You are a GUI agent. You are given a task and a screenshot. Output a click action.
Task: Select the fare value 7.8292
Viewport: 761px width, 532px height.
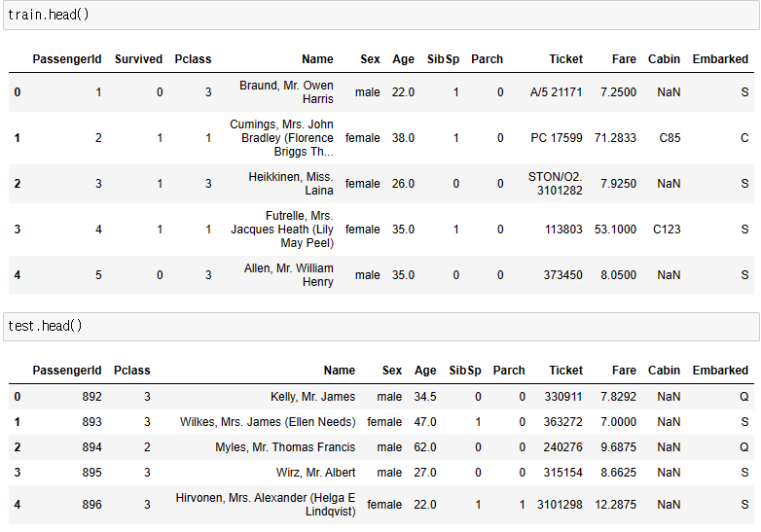pos(618,397)
